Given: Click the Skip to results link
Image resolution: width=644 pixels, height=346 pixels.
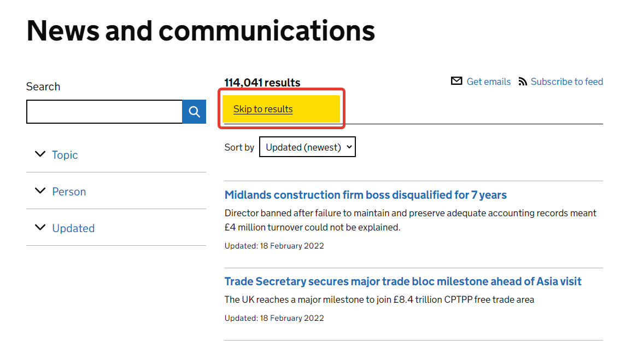Looking at the screenshot, I should [263, 109].
